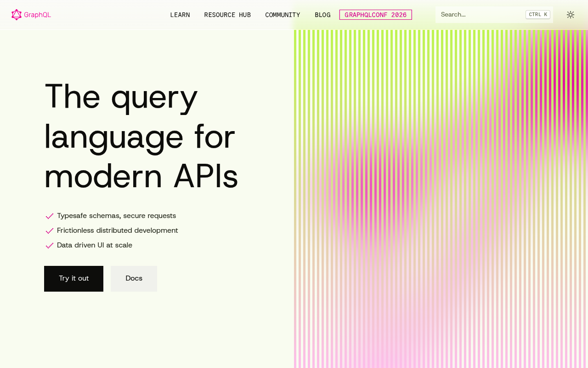Open the Docs button
The height and width of the screenshot is (368, 588).
[x=134, y=279]
